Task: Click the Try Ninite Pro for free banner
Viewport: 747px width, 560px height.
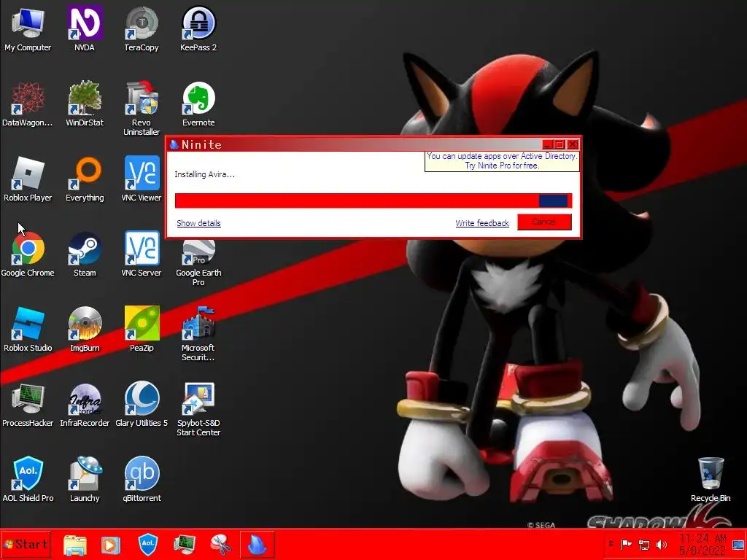Action: 502,161
